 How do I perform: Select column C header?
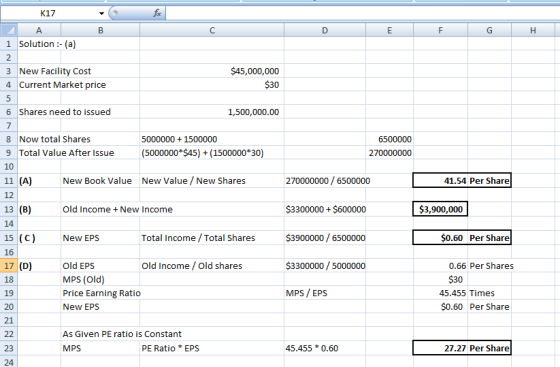(x=212, y=30)
